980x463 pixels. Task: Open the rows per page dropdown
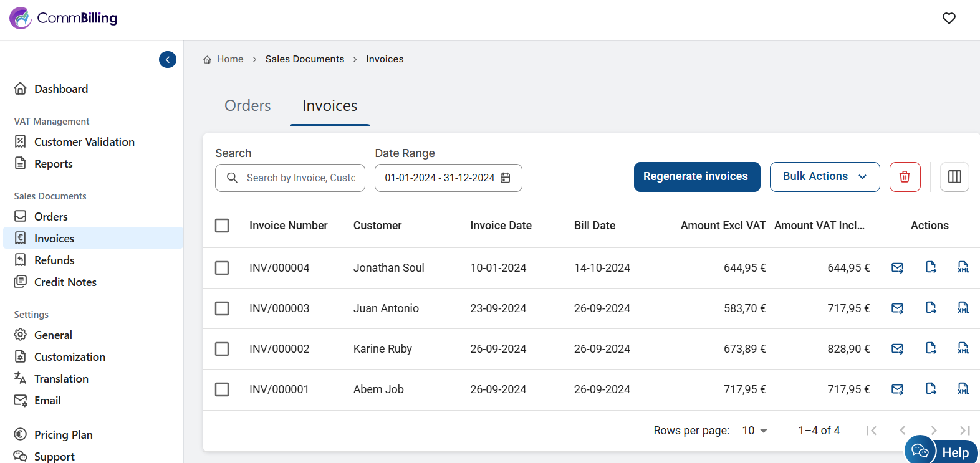(x=754, y=431)
